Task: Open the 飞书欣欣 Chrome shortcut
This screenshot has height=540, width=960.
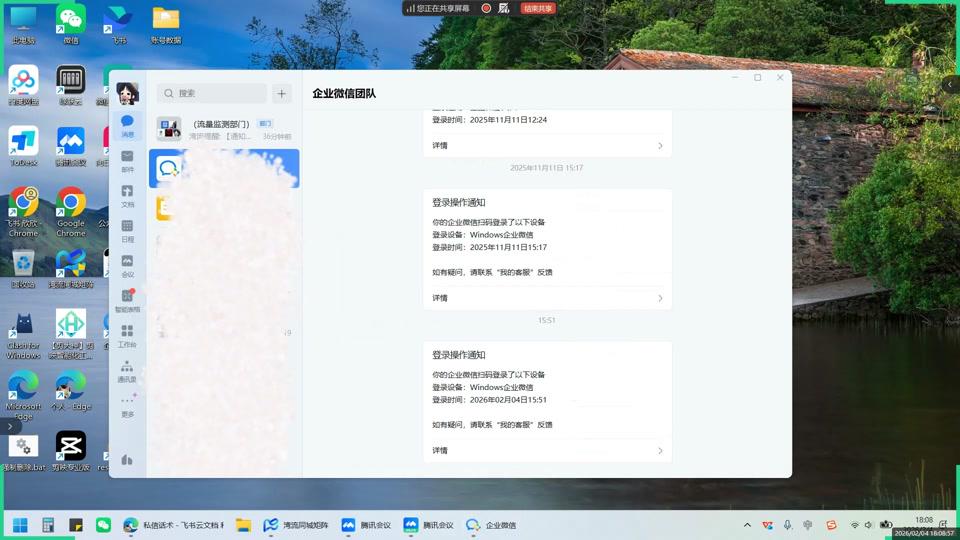Action: click(x=23, y=212)
